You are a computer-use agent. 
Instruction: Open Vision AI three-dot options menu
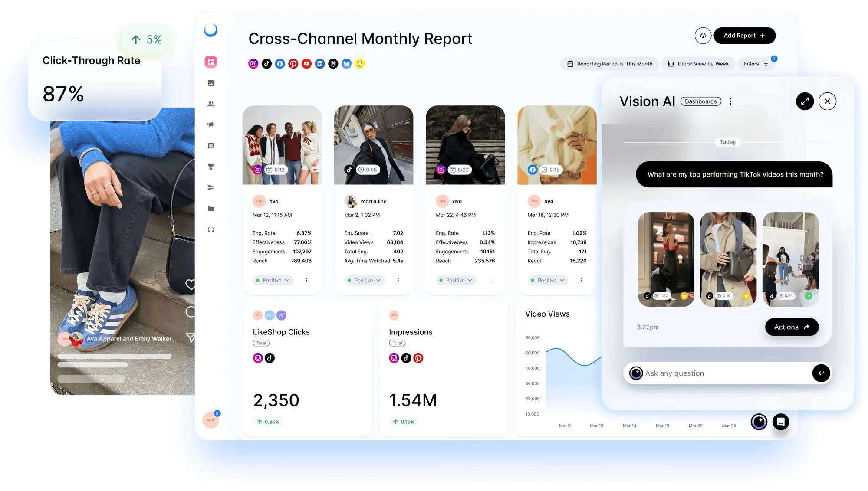coord(730,101)
